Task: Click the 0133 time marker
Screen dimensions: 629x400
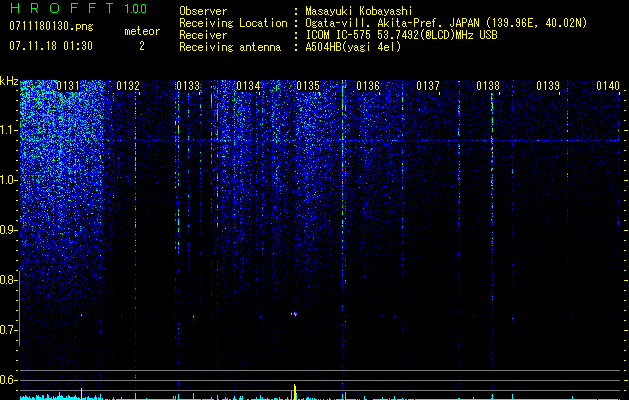Action: [x=188, y=86]
